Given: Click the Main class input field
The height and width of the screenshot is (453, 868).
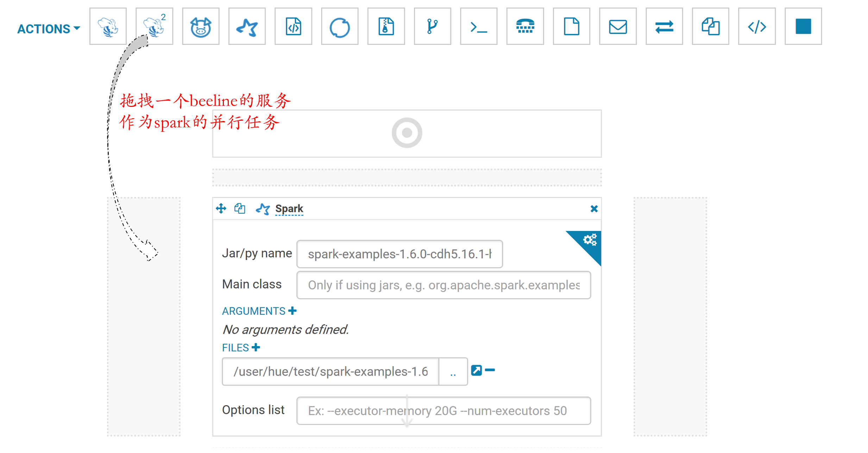Looking at the screenshot, I should coord(444,285).
